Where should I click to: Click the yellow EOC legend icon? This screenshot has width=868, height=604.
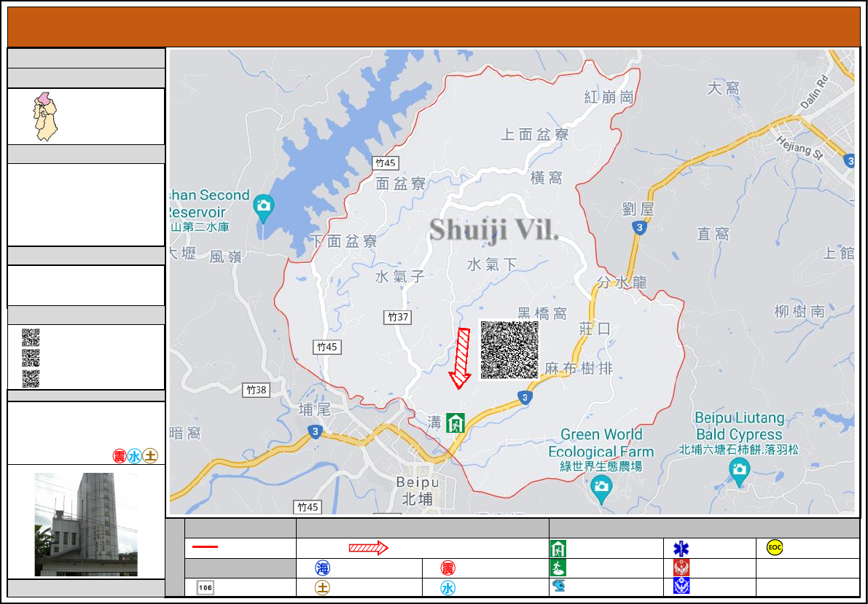775,547
